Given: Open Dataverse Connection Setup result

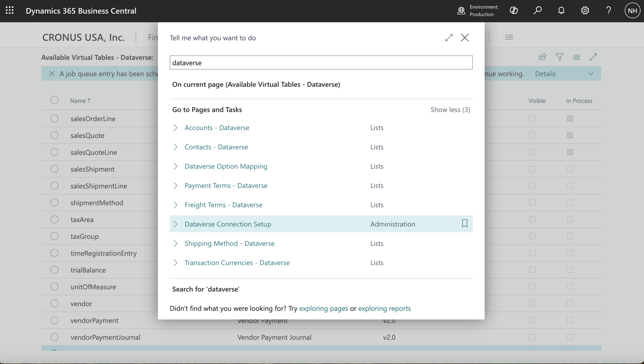Looking at the screenshot, I should click(x=228, y=224).
